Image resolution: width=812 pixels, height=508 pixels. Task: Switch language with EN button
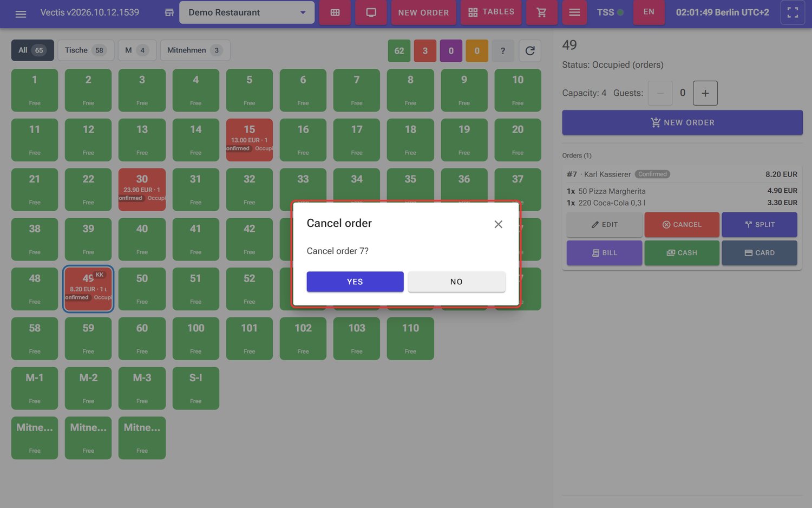click(649, 12)
